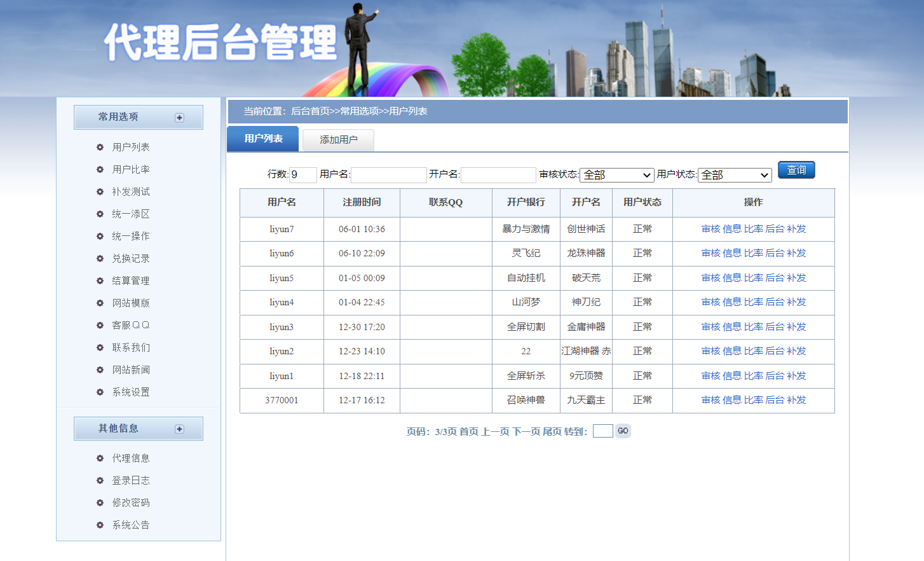Click the 注册时间 column header
The height and width of the screenshot is (561, 924).
(362, 202)
